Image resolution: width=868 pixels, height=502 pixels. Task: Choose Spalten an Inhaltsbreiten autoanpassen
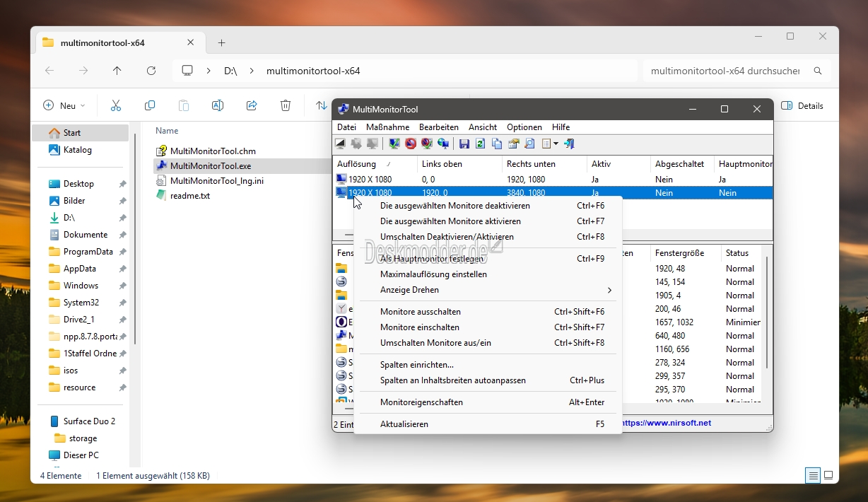click(488, 380)
